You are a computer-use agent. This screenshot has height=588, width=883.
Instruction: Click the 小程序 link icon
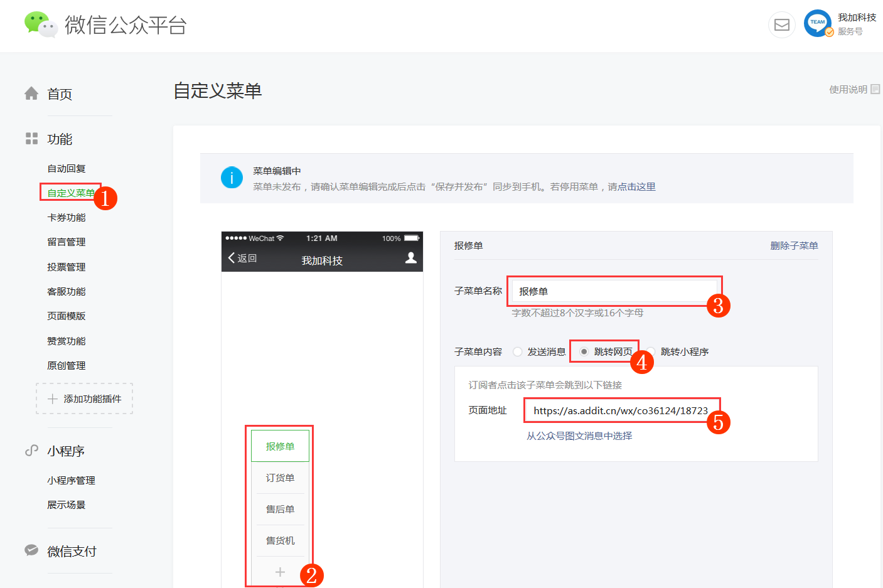click(31, 451)
